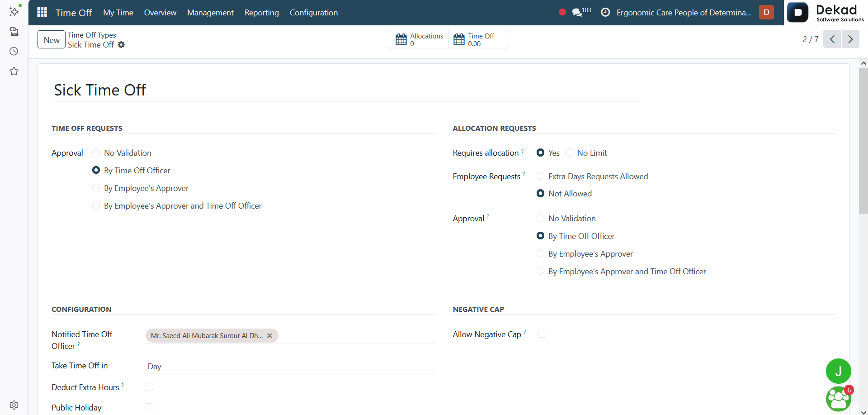Click the vertical scrollbar thumb
Image resolution: width=868 pixels, height=415 pixels.
click(x=863, y=141)
